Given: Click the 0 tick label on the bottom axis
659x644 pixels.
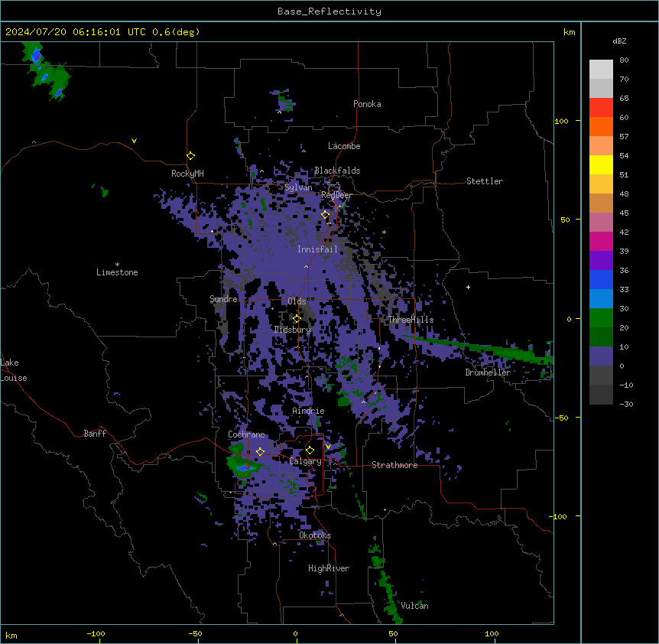Looking at the screenshot, I should (x=295, y=634).
